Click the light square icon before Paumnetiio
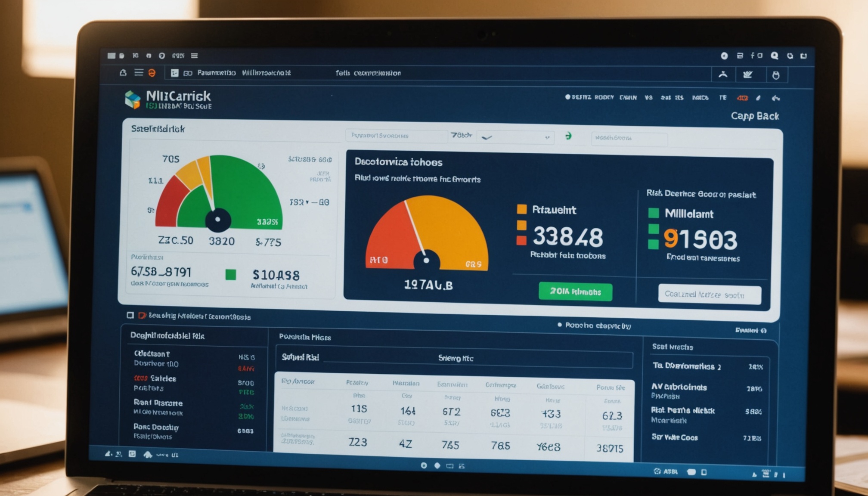868x496 pixels. click(x=174, y=73)
